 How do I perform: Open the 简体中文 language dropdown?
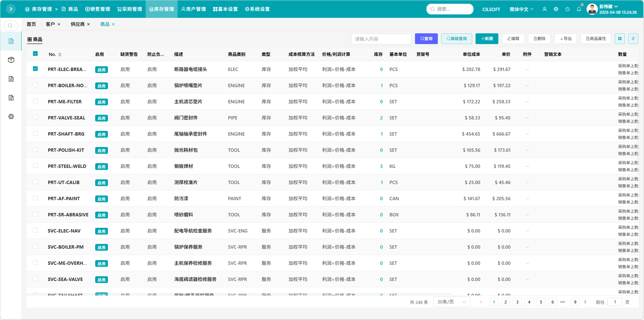[521, 9]
